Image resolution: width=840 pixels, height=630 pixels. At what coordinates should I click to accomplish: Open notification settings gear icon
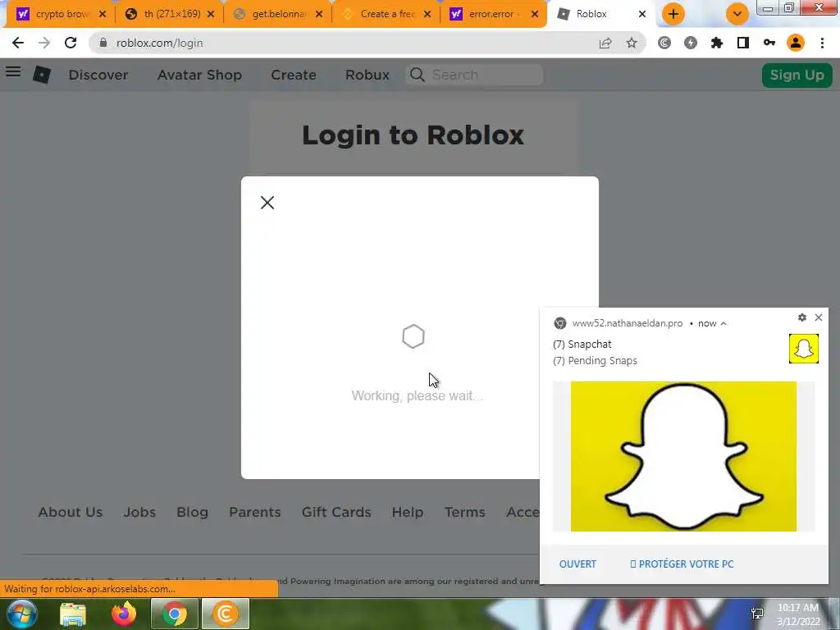802,317
